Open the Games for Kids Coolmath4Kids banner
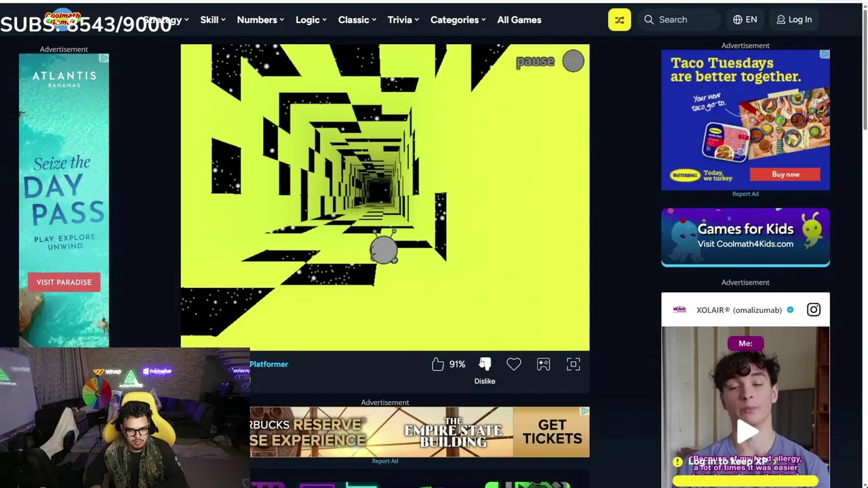The width and height of the screenshot is (868, 488). click(745, 237)
